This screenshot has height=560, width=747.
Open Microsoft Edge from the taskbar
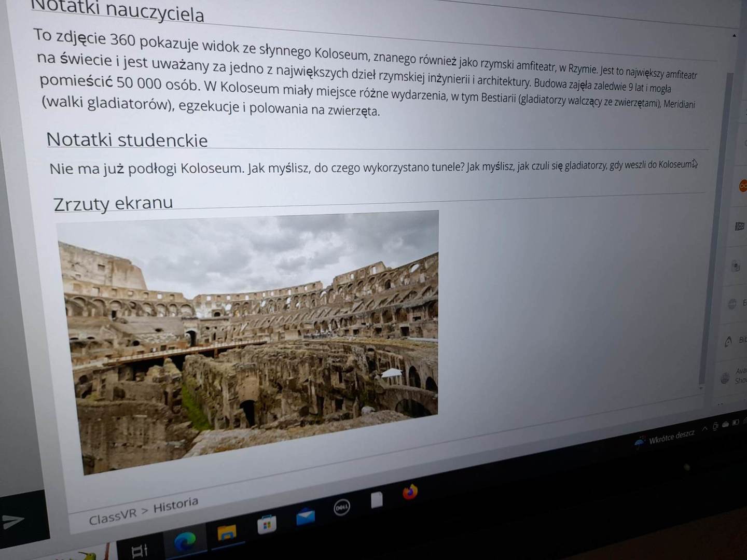185,541
